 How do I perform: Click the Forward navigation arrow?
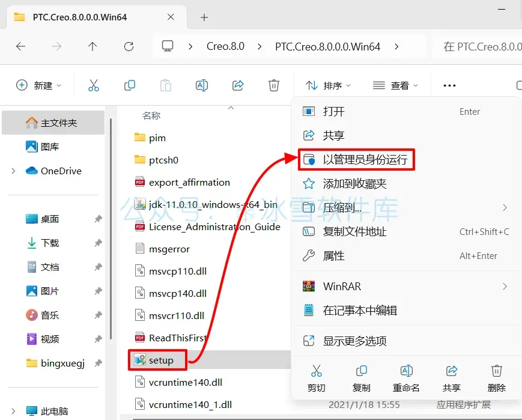(x=57, y=46)
